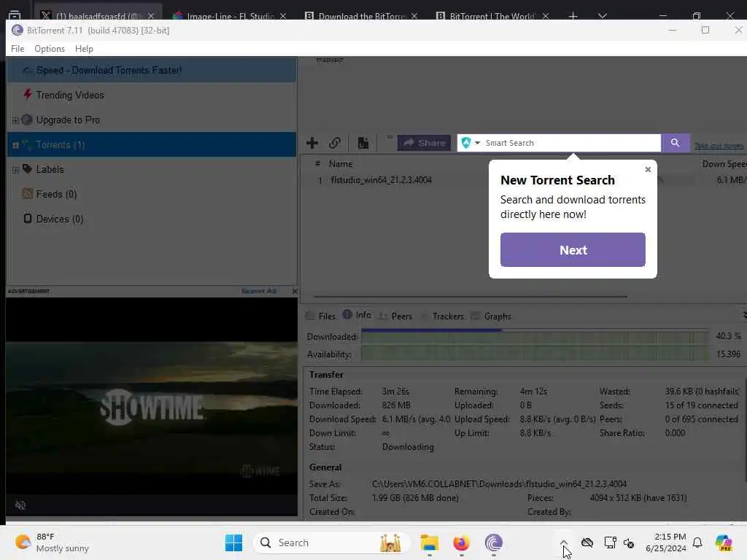Show hidden system tray icons chevron
Image resolution: width=747 pixels, height=560 pixels.
coord(564,542)
